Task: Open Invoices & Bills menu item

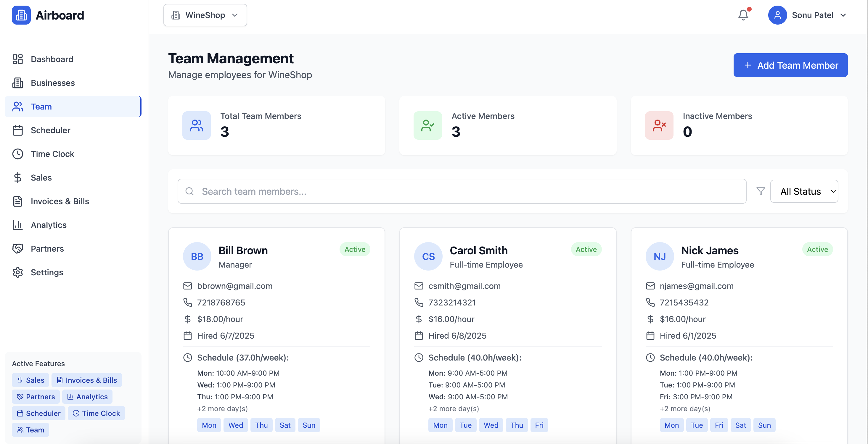Action: [60, 201]
